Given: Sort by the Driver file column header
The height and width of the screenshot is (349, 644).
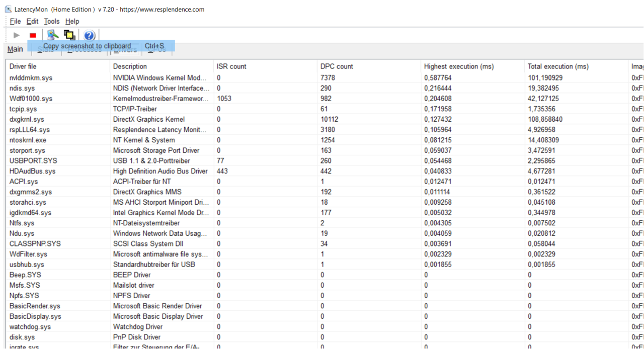Looking at the screenshot, I should click(58, 66).
